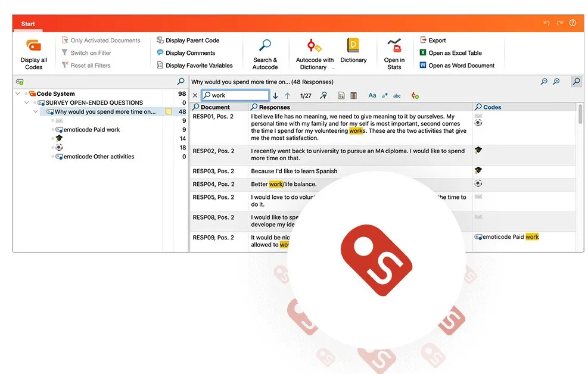
Task: Click the table columns icon in the search bar
Action: coord(354,96)
